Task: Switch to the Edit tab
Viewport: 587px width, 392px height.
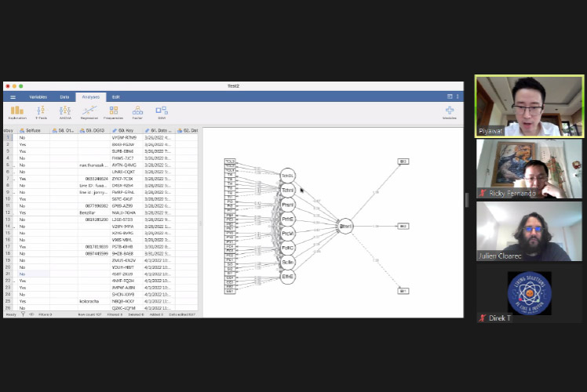Action: [x=116, y=97]
